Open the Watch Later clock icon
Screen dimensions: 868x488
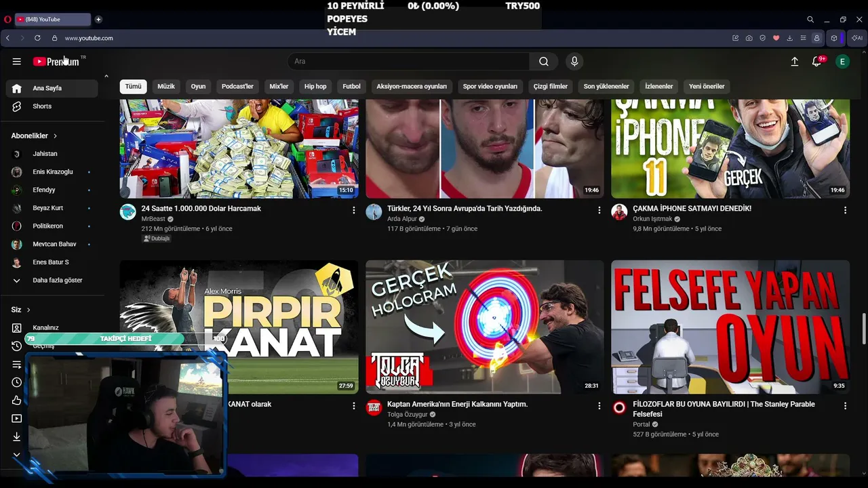[x=17, y=382]
